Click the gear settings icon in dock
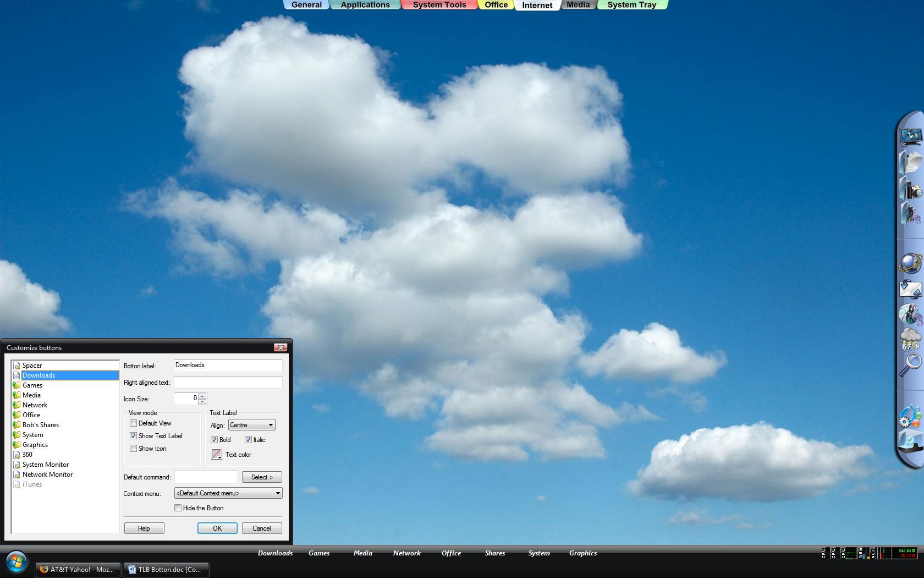Viewport: 924px width, 578px height. [909, 417]
